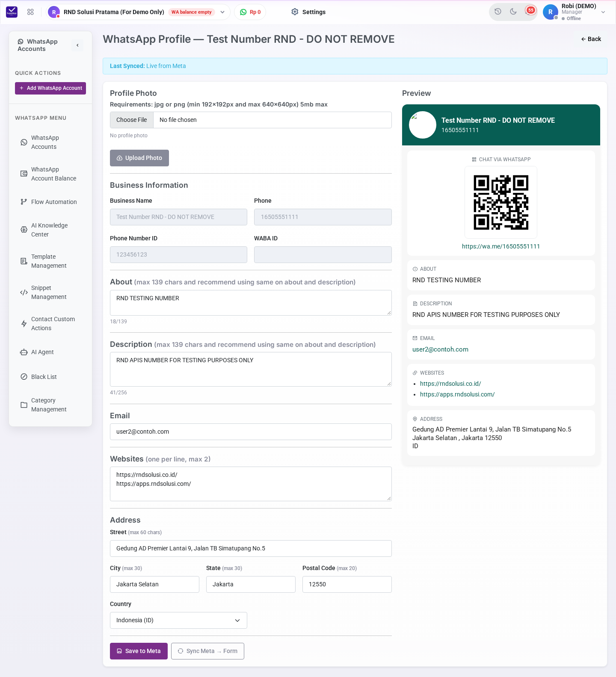Image resolution: width=616 pixels, height=677 pixels.
Task: Open WhatsApp Accounts in the sidebar menu
Action: point(50,142)
